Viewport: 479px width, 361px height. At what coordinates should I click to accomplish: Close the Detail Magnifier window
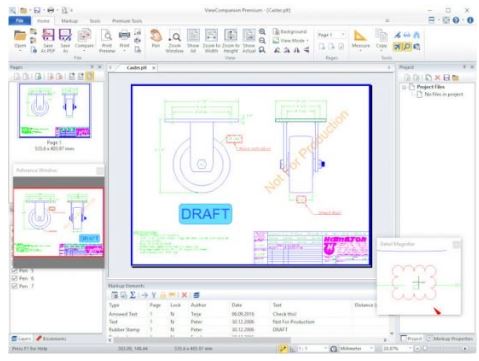pyautogui.click(x=456, y=244)
